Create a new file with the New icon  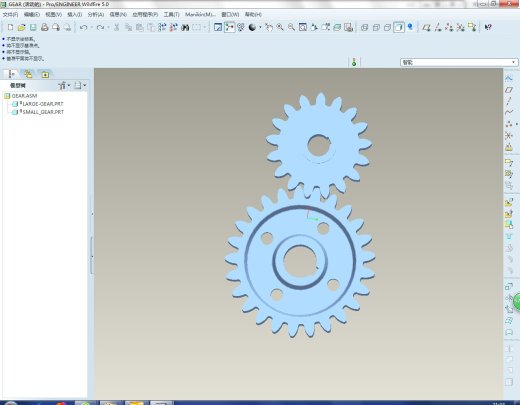point(10,27)
